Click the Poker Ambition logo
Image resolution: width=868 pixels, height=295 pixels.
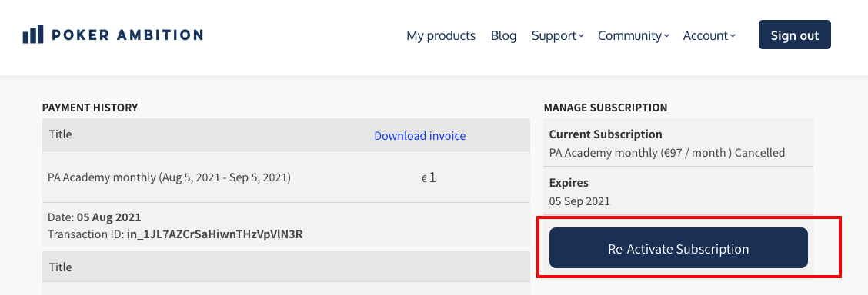pyautogui.click(x=113, y=35)
